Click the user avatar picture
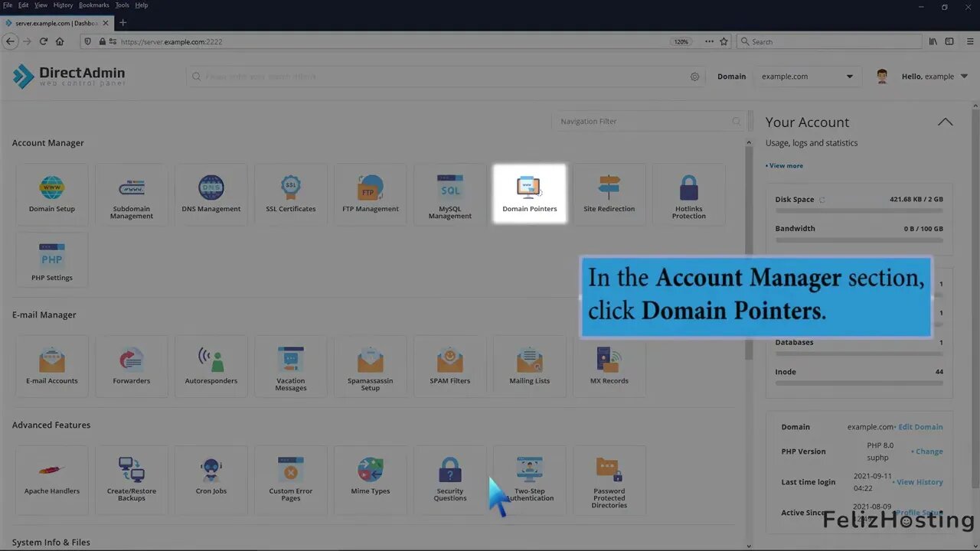980x551 pixels. click(882, 77)
